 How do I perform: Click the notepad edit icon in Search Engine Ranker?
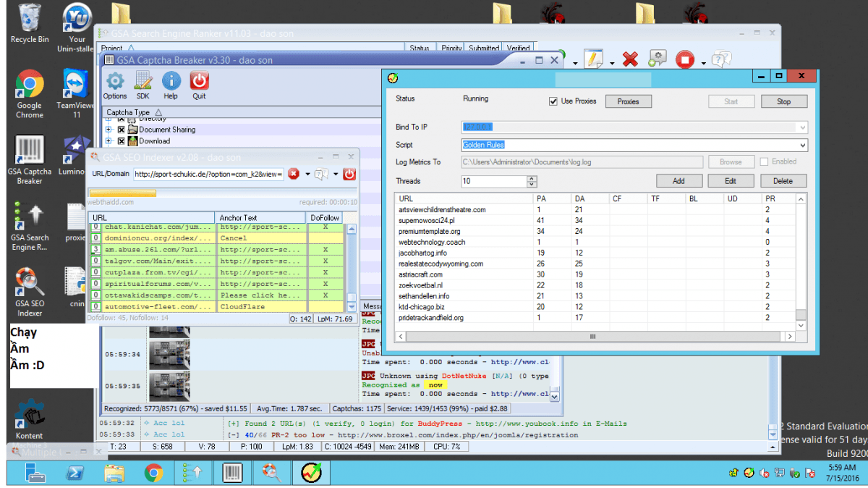[x=595, y=59]
